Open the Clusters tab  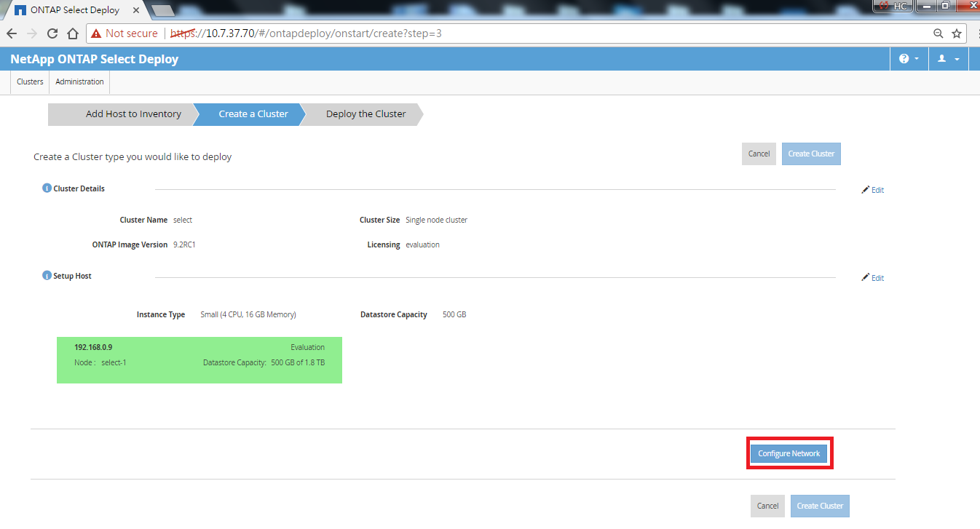[x=30, y=81]
